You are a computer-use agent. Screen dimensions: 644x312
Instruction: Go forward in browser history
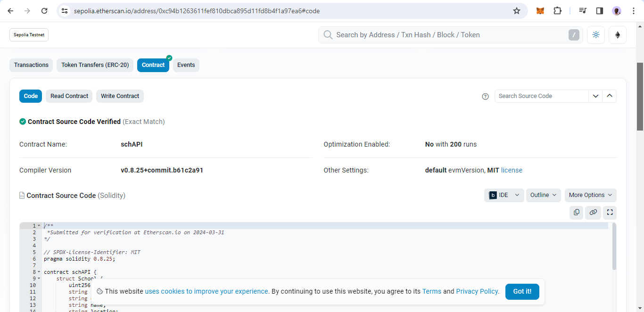point(27,11)
